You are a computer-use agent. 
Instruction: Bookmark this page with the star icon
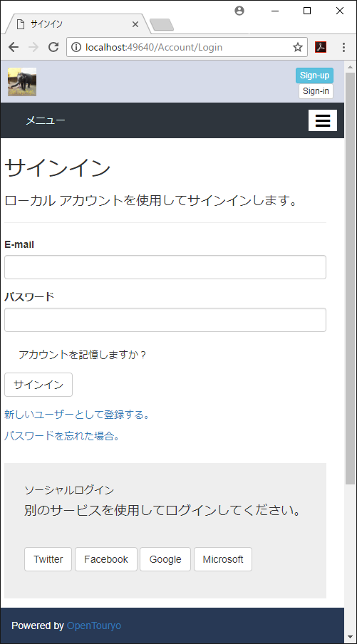pos(297,47)
